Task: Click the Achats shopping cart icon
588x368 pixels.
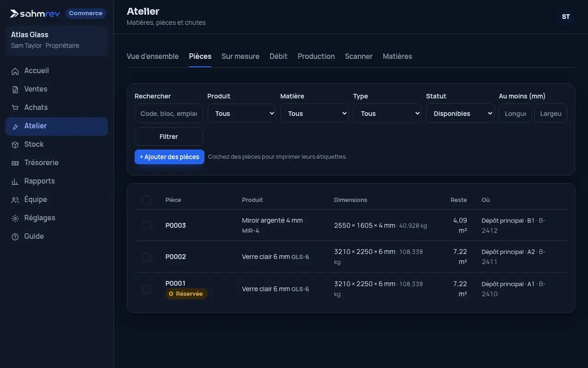Action: pyautogui.click(x=15, y=108)
